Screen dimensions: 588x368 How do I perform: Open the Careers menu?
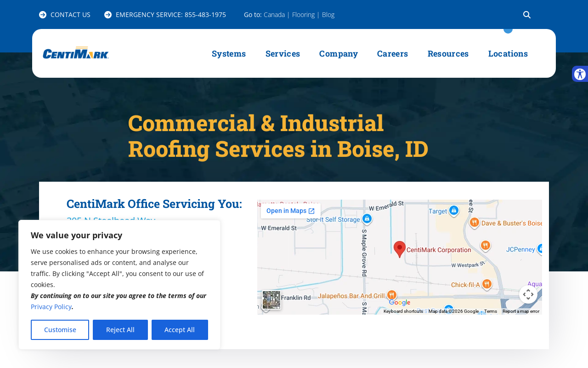point(392,53)
